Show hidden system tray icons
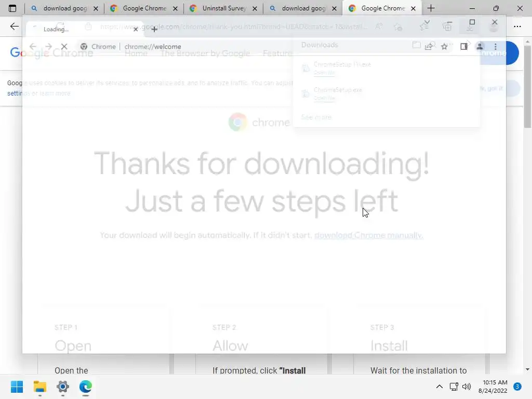The image size is (532, 399). pyautogui.click(x=440, y=387)
